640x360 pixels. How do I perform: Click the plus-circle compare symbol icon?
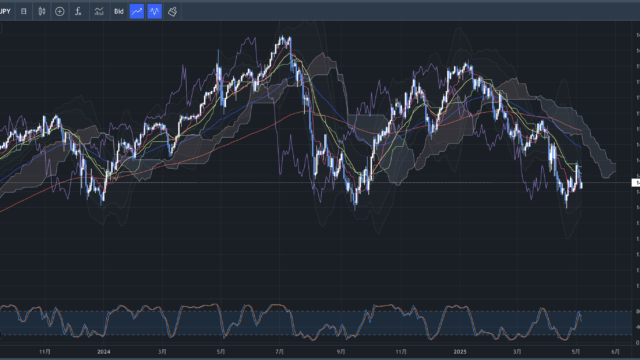pos(60,11)
